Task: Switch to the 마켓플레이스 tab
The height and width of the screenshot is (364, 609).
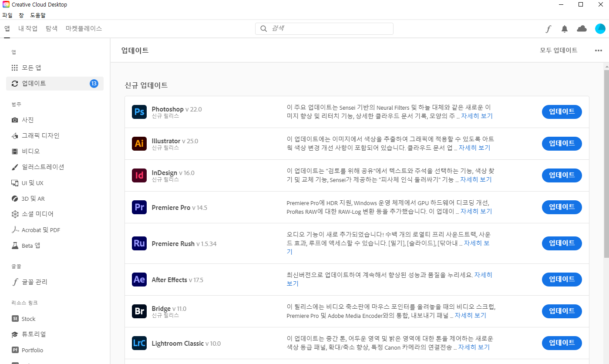Action: pos(84,29)
